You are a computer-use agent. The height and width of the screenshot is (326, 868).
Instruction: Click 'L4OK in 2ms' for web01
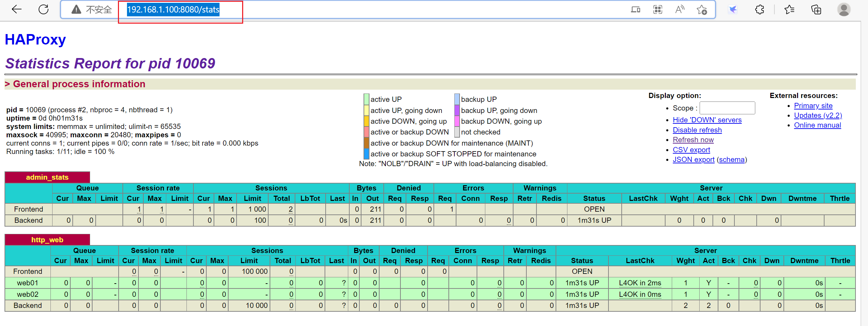tap(640, 283)
